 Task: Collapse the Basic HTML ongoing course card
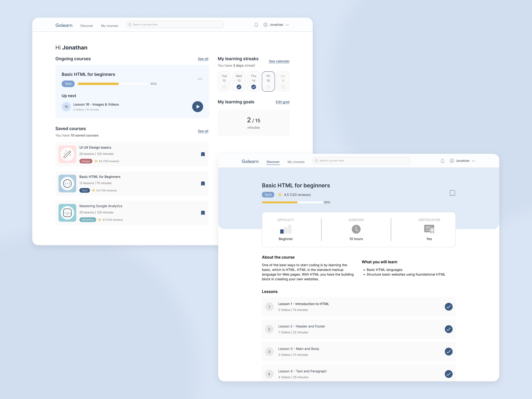coord(200,79)
